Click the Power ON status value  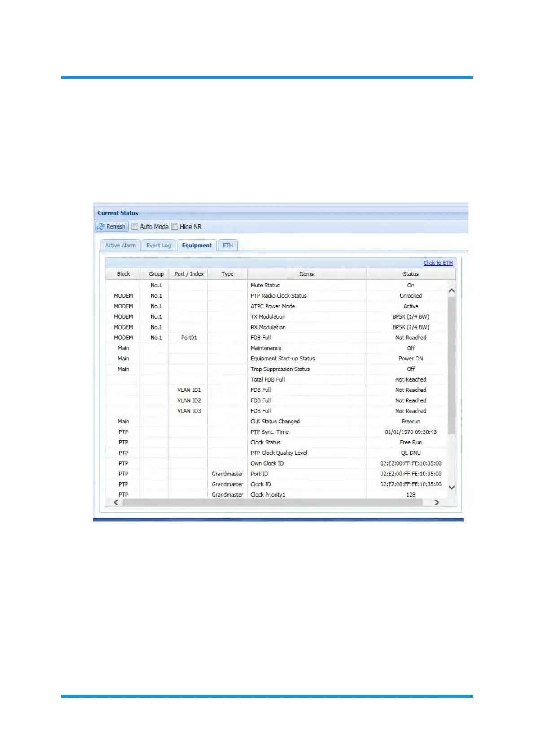(x=411, y=359)
